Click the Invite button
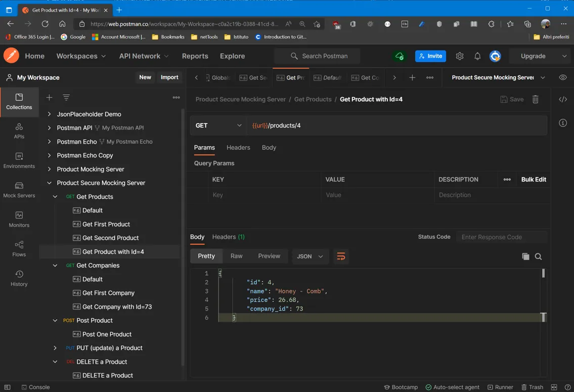This screenshot has height=392, width=574. [x=430, y=56]
